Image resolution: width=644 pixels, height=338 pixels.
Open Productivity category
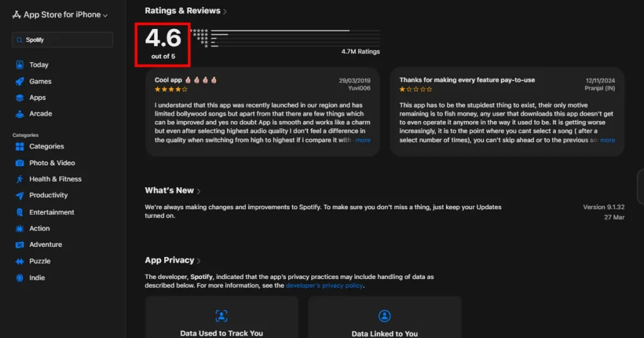click(48, 195)
